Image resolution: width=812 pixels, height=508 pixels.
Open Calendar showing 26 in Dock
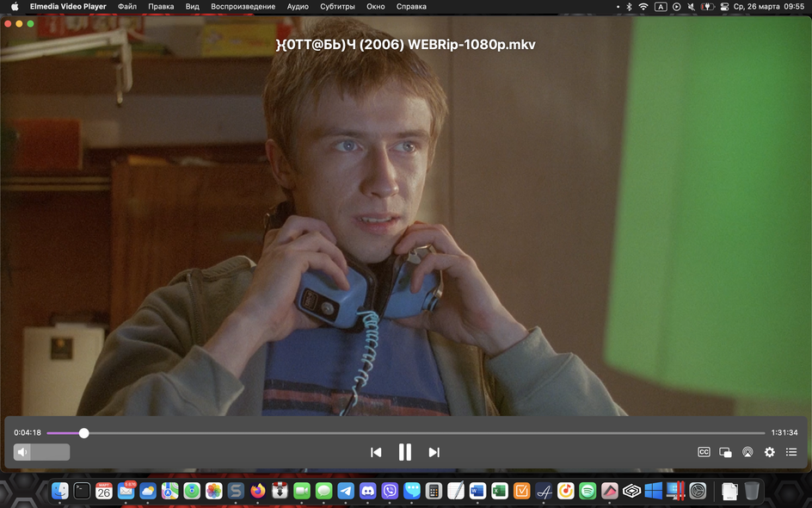[x=103, y=491]
